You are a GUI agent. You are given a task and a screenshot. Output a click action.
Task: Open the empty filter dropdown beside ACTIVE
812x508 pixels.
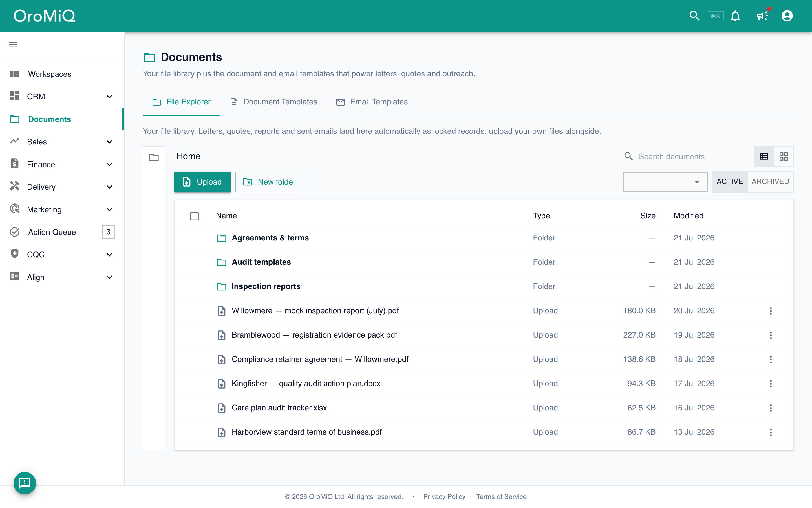pyautogui.click(x=665, y=182)
